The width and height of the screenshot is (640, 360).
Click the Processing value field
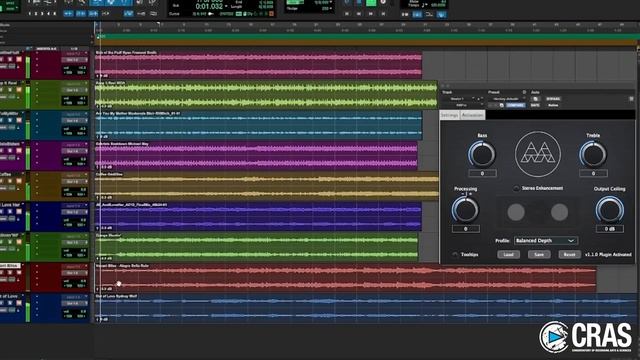click(465, 229)
